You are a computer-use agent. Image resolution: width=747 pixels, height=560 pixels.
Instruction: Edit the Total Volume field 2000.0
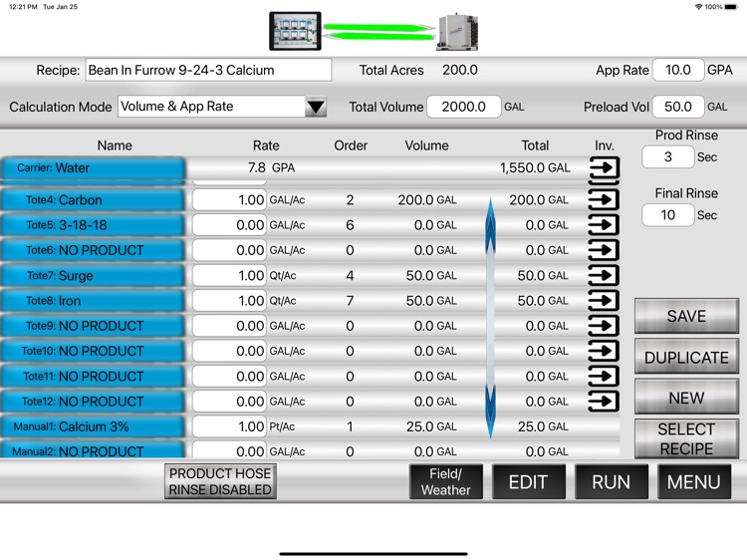(x=463, y=107)
